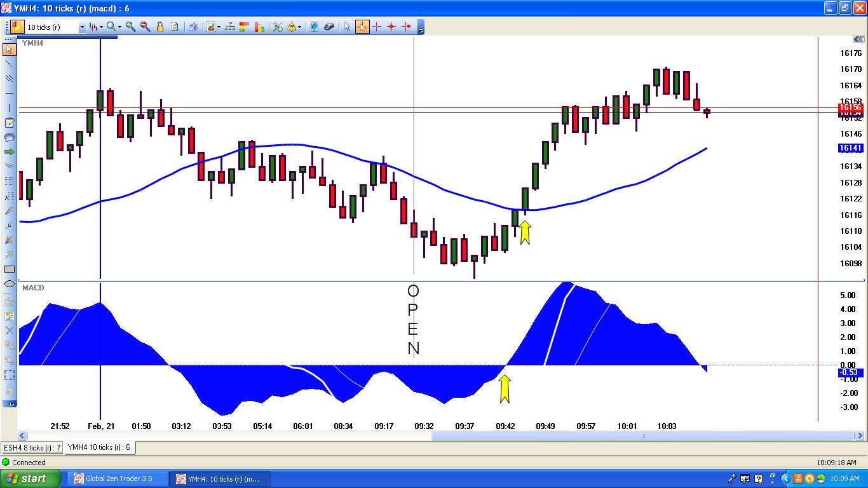The image size is (868, 488).
Task: Click the zoom in magnifier icon
Action: (x=130, y=27)
